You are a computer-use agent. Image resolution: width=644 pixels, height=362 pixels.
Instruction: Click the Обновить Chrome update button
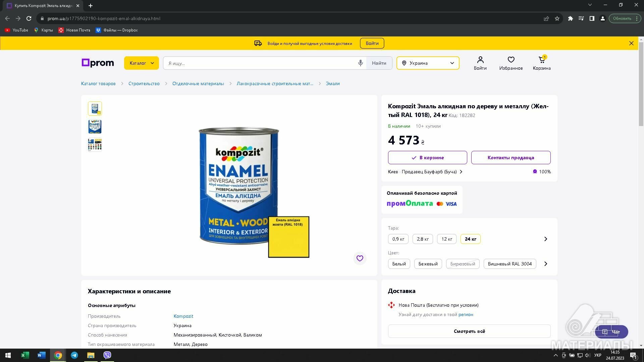point(625,18)
